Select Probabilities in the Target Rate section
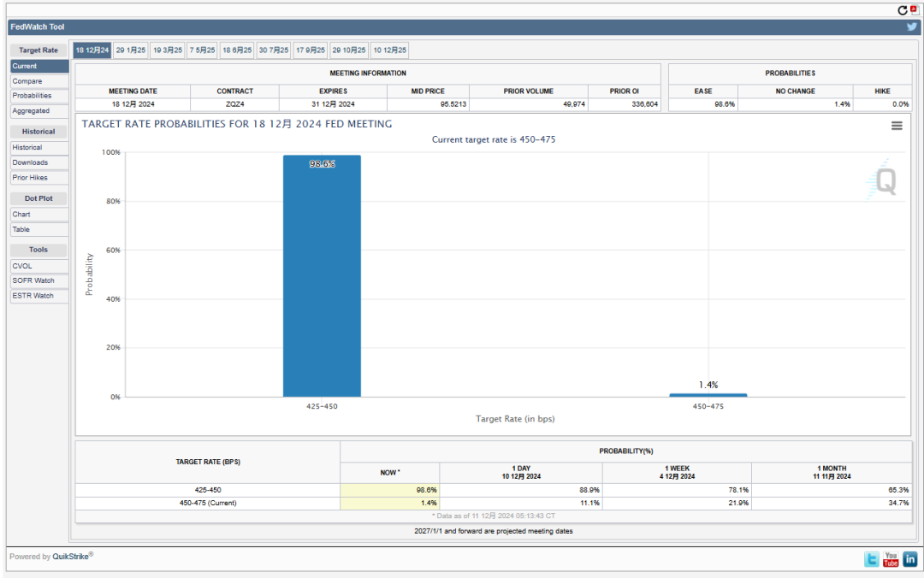The height and width of the screenshot is (578, 924). (32, 96)
